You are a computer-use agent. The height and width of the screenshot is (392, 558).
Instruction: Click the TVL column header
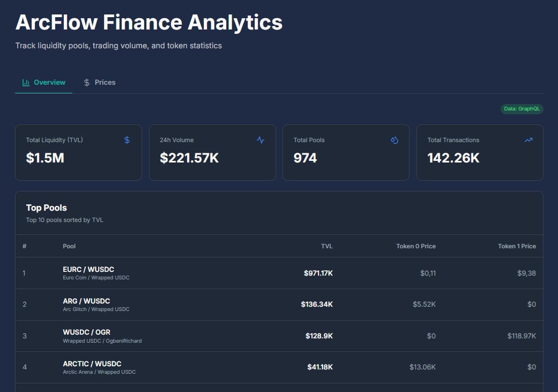coord(327,246)
